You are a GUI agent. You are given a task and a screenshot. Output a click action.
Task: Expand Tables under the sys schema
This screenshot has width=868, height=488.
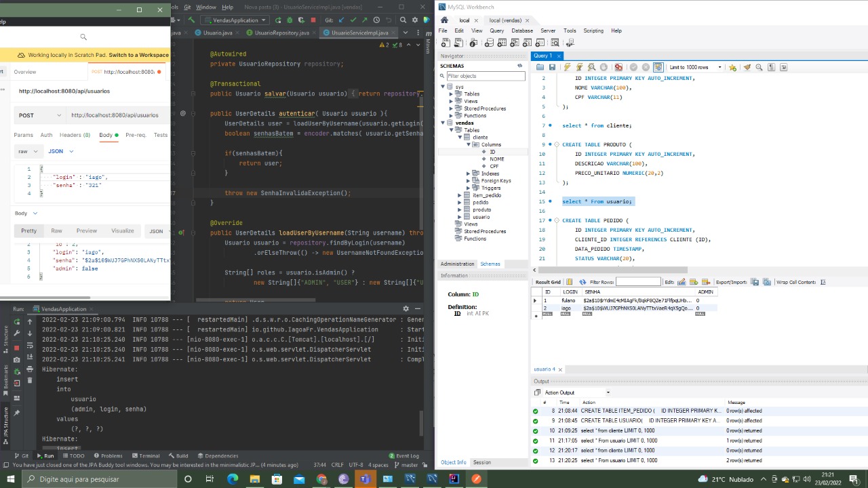point(451,94)
